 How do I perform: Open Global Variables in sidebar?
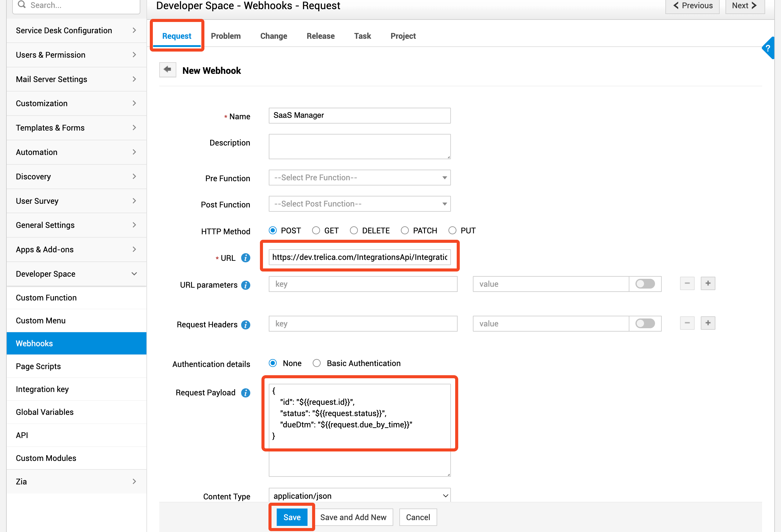pos(76,412)
